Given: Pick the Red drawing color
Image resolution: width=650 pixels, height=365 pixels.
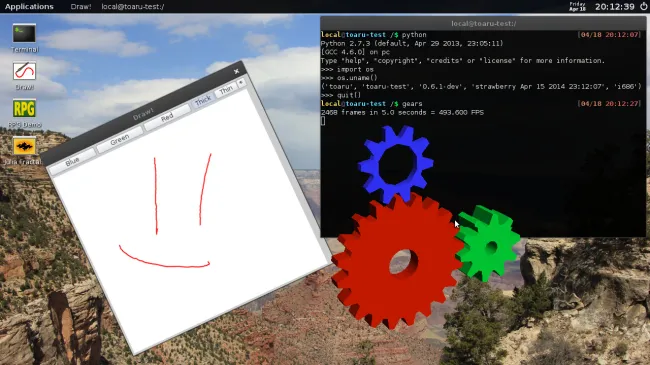Looking at the screenshot, I should (x=167, y=117).
